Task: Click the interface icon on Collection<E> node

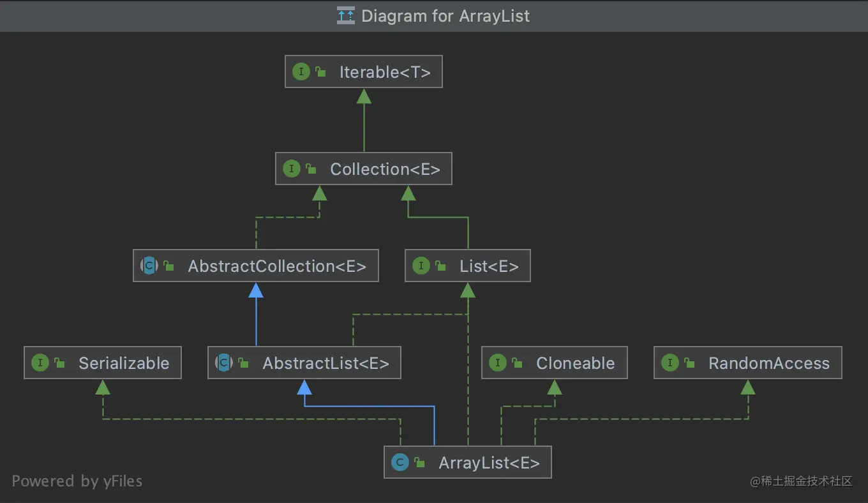Action: click(x=292, y=169)
